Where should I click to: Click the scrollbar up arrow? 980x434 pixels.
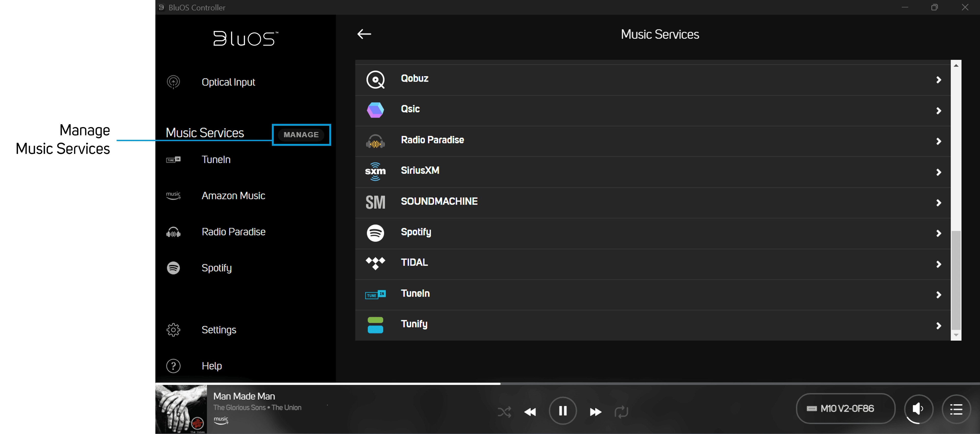[956, 65]
